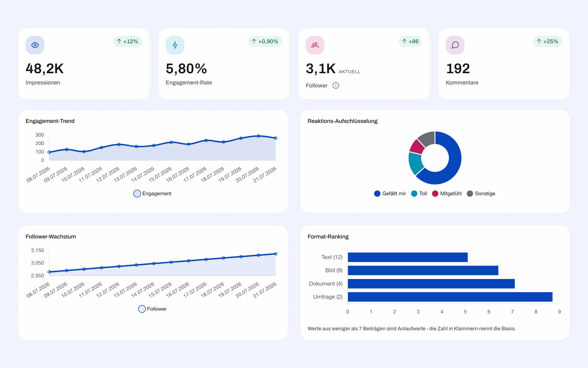588x368 pixels.
Task: Open the info icon next to Follower
Action: (336, 85)
